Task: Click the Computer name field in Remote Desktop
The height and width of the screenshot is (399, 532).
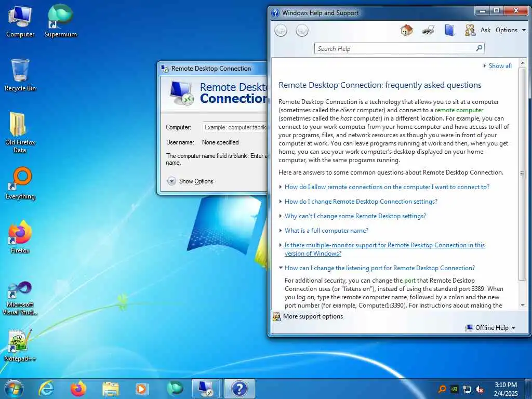Action: pyautogui.click(x=235, y=127)
